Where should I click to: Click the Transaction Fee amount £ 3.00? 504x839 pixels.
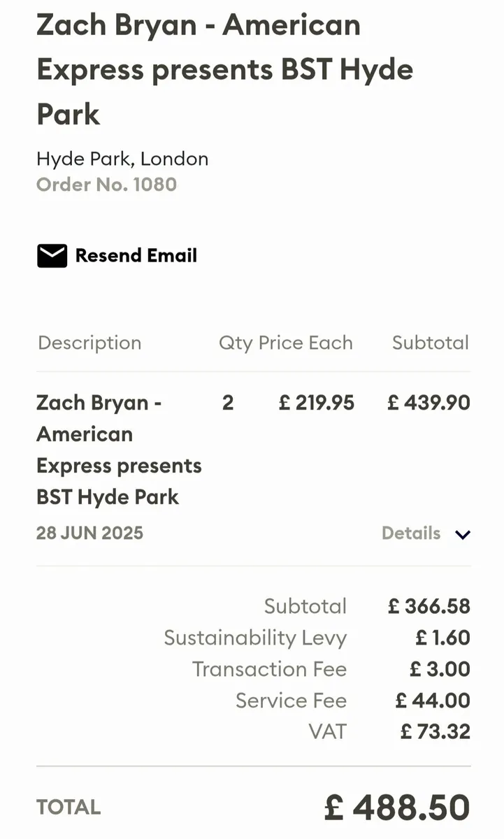[x=440, y=669]
